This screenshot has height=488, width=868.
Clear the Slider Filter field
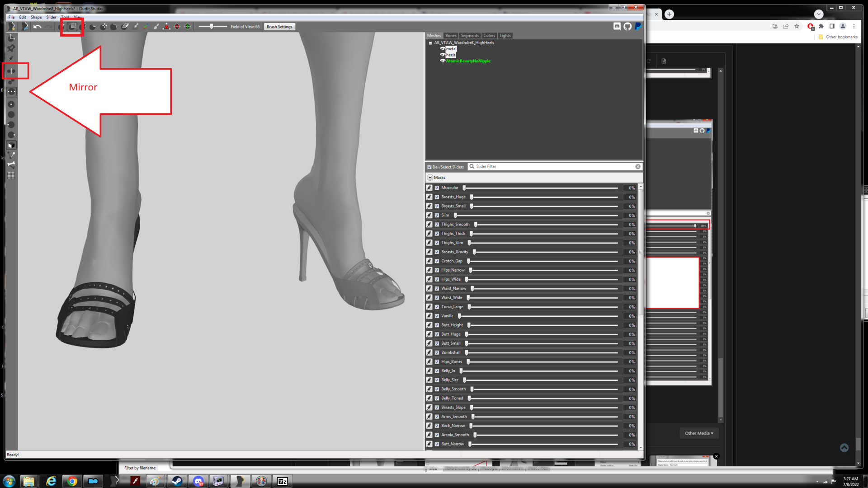click(x=638, y=167)
